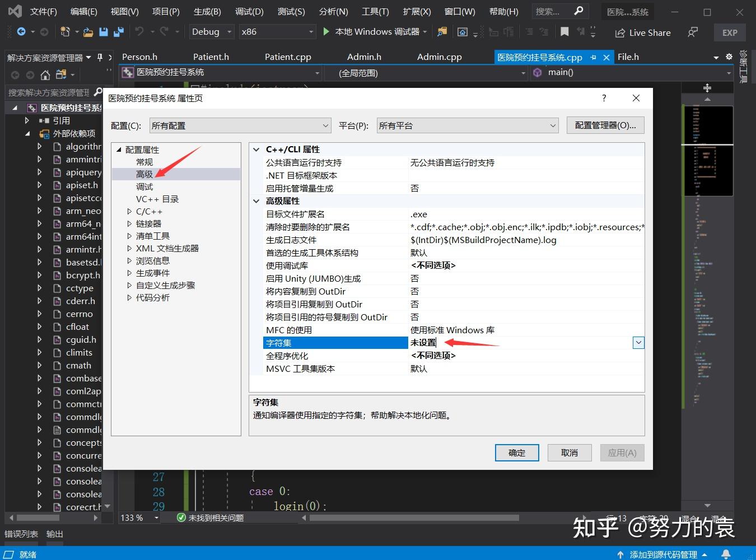Open cmath in Solution Explorer

pos(78,365)
